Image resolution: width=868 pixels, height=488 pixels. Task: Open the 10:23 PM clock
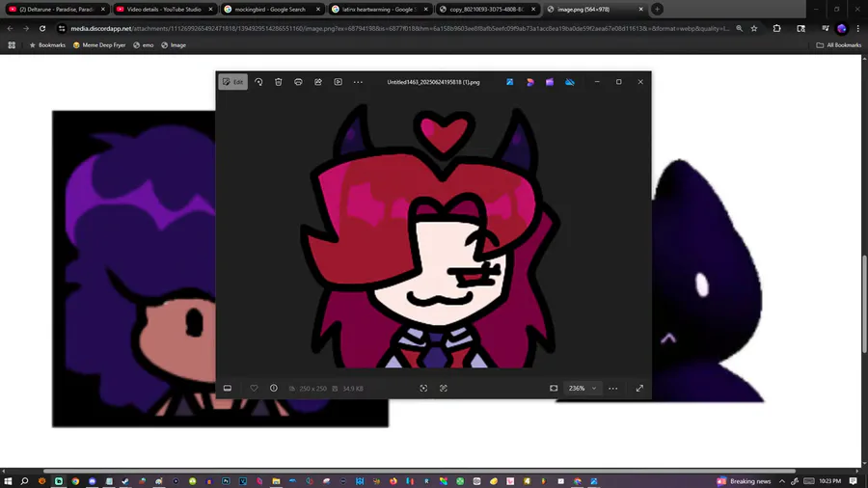pyautogui.click(x=829, y=481)
